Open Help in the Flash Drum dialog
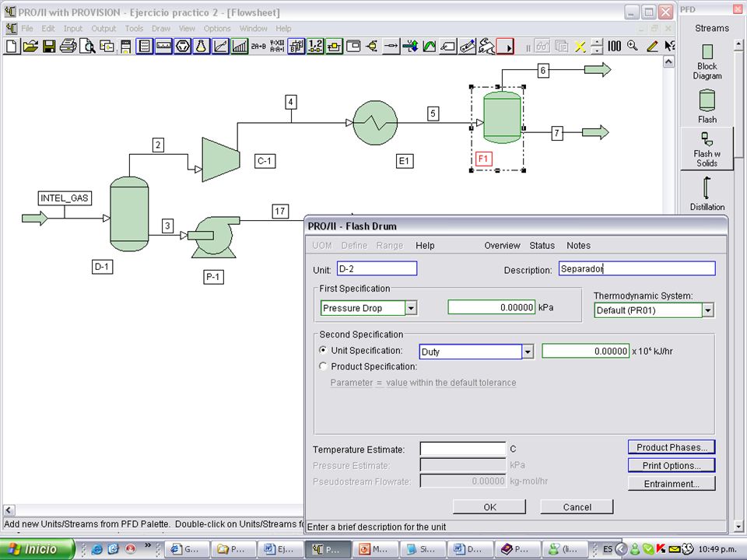The height and width of the screenshot is (560, 747). (x=425, y=246)
